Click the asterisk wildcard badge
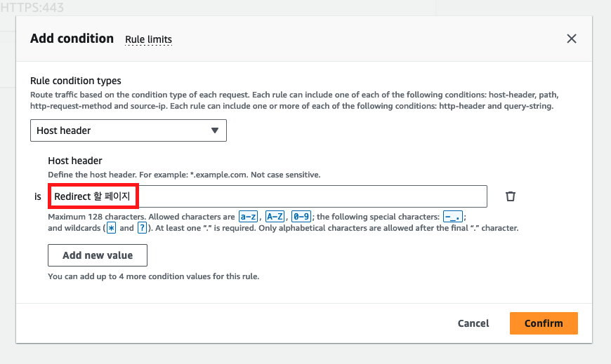611x364 pixels. pos(111,228)
